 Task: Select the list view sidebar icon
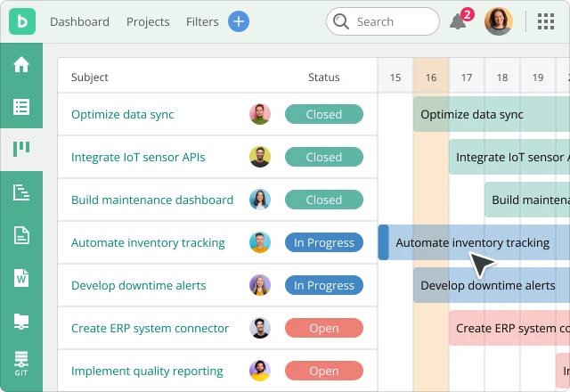click(21, 107)
